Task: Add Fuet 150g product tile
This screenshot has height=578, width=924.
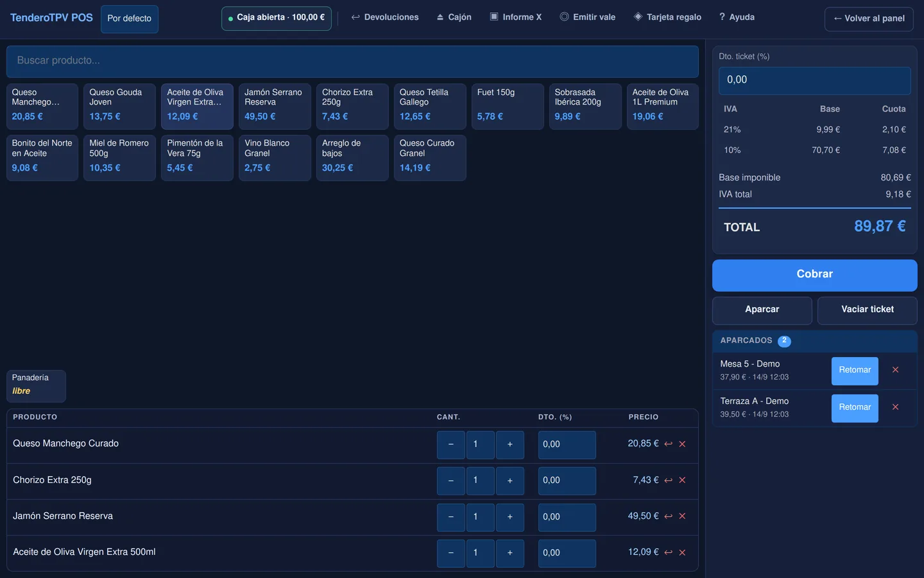Action: [508, 107]
